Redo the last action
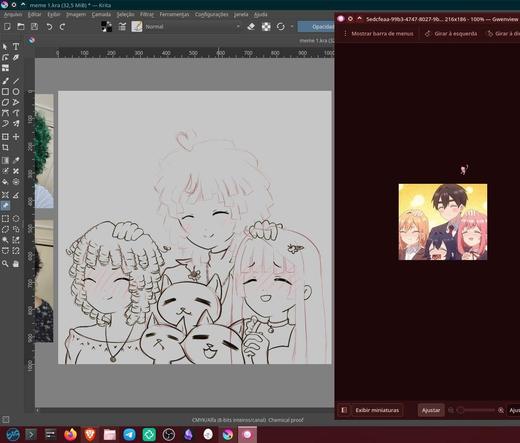 pos(62,27)
